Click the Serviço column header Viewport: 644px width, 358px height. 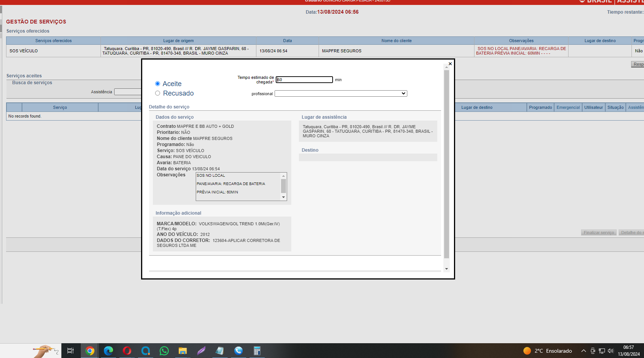click(60, 108)
